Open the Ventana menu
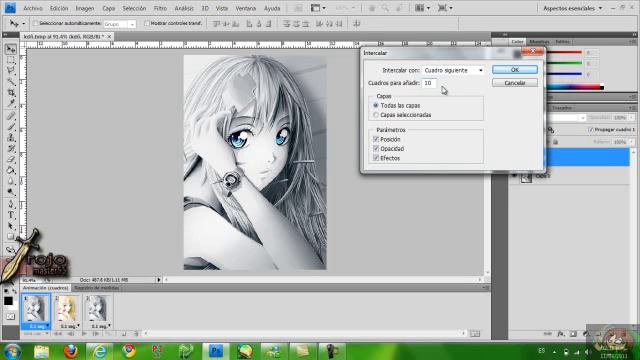The height and width of the screenshot is (360, 640). 245,8
